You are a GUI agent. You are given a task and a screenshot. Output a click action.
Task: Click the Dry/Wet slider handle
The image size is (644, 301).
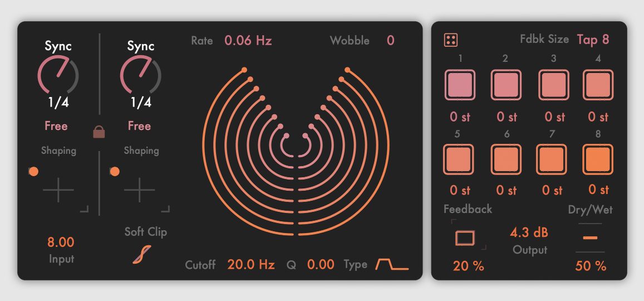click(591, 238)
